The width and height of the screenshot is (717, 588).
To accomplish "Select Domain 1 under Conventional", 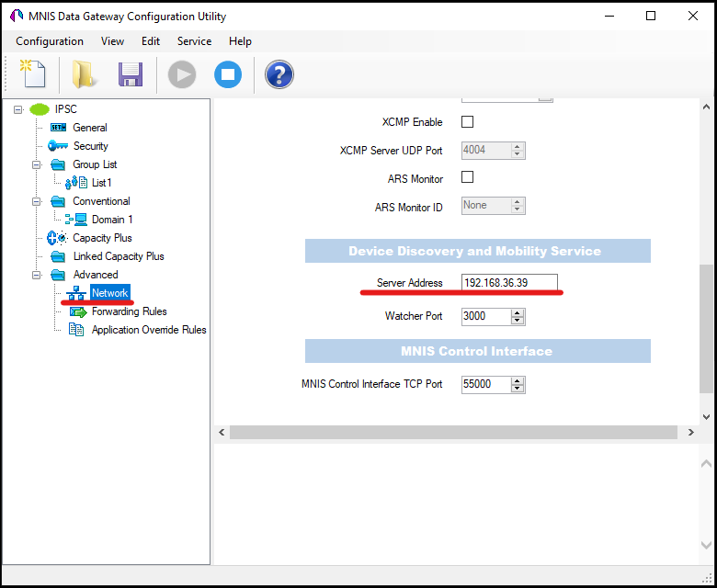I will pyautogui.click(x=112, y=220).
